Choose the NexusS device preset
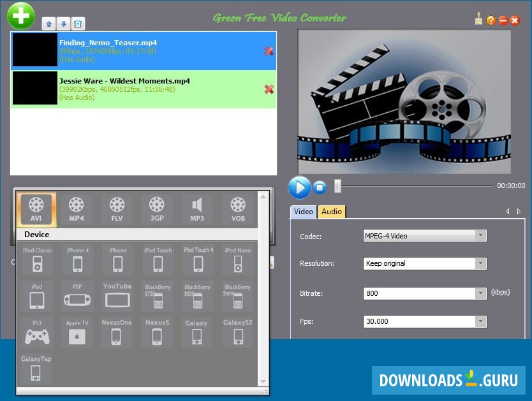The image size is (532, 401). click(157, 333)
